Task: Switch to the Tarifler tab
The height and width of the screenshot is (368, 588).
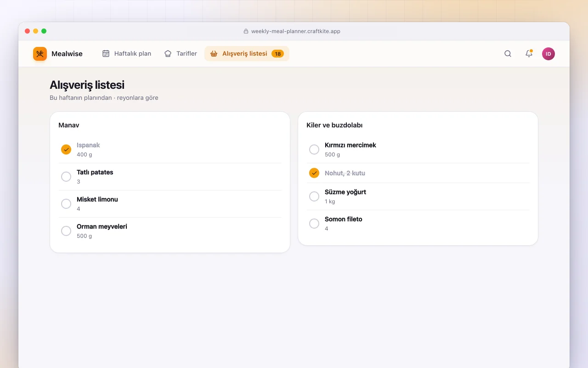Action: coord(181,54)
